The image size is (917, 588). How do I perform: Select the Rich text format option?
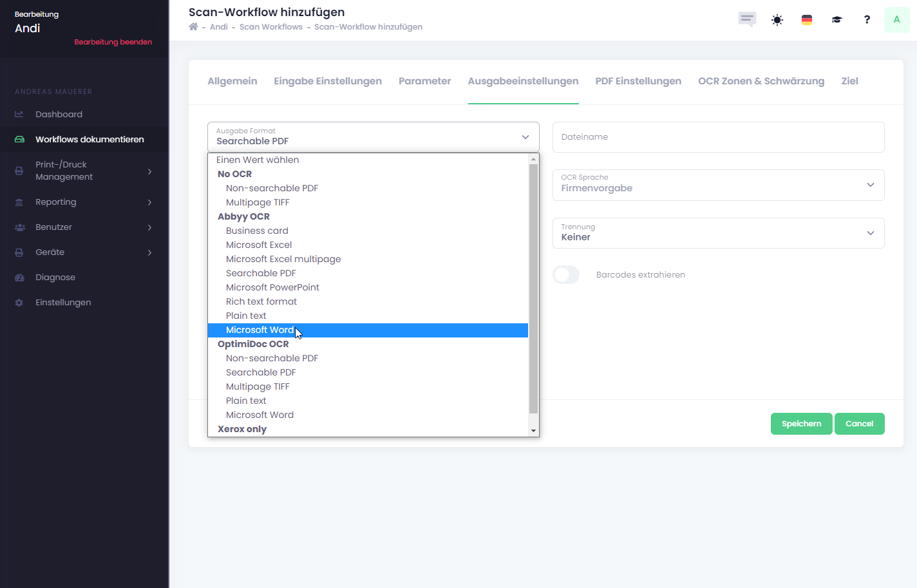coord(368,301)
